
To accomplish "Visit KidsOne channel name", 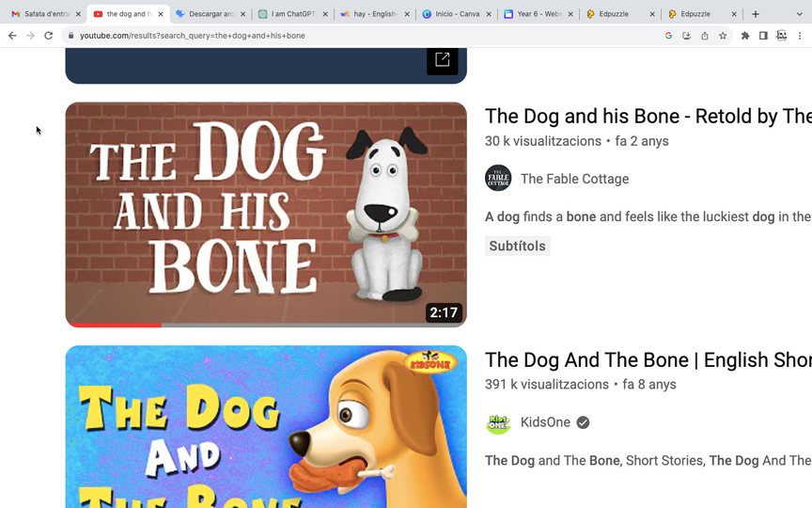I will pos(545,422).
